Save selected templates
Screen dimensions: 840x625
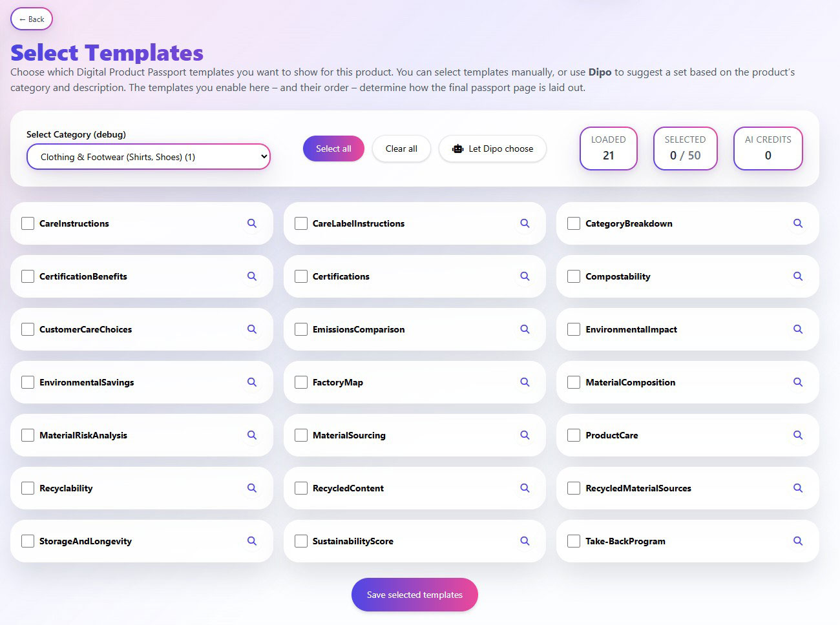[414, 595]
